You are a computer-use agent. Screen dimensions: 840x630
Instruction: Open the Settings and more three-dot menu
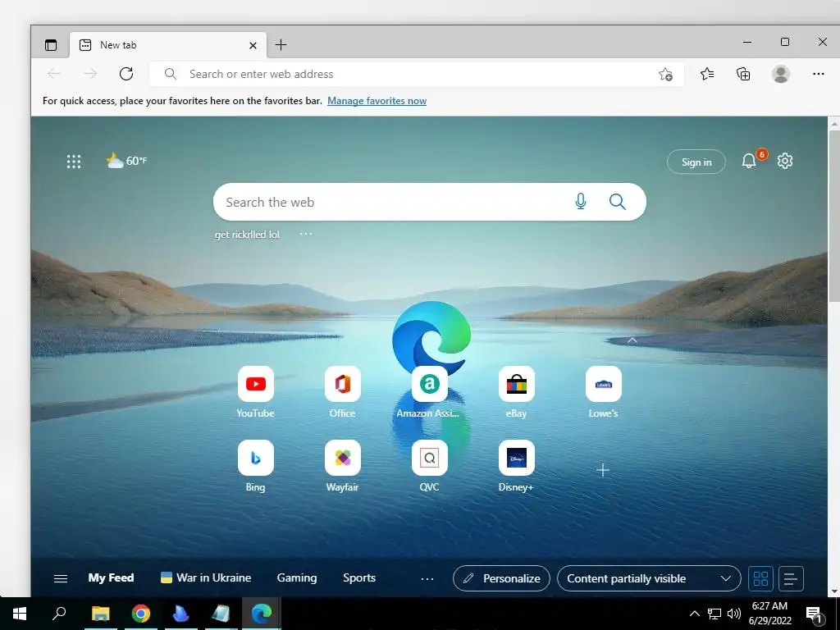point(818,74)
